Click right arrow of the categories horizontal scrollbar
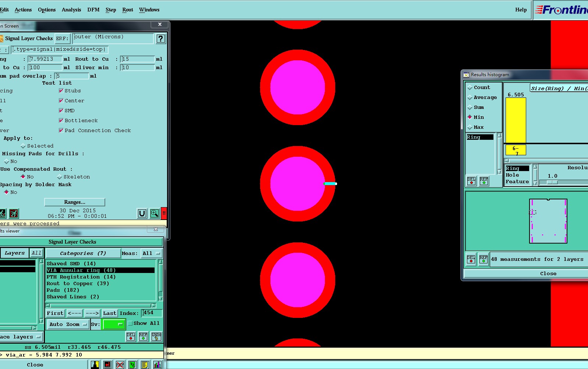This screenshot has width=588, height=369. click(x=153, y=306)
